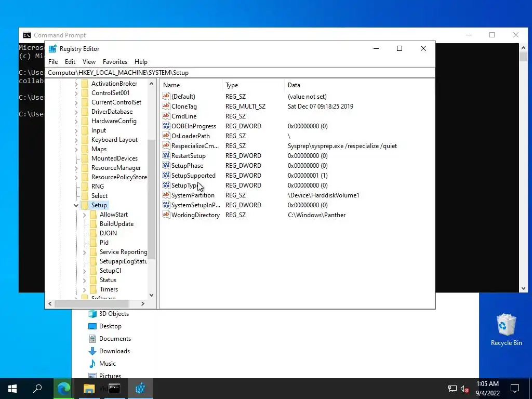Open the Recycle Bin desktop icon
532x399 pixels.
tap(506, 329)
